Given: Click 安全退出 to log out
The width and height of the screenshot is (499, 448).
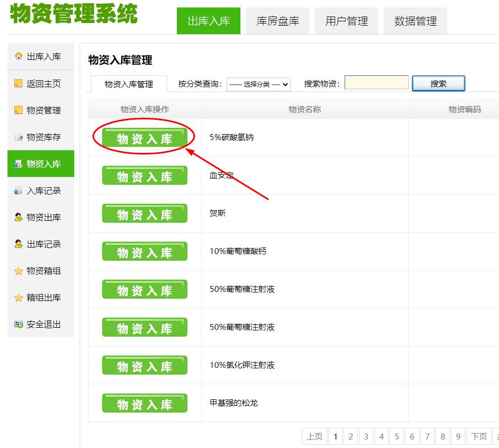Looking at the screenshot, I should (41, 325).
